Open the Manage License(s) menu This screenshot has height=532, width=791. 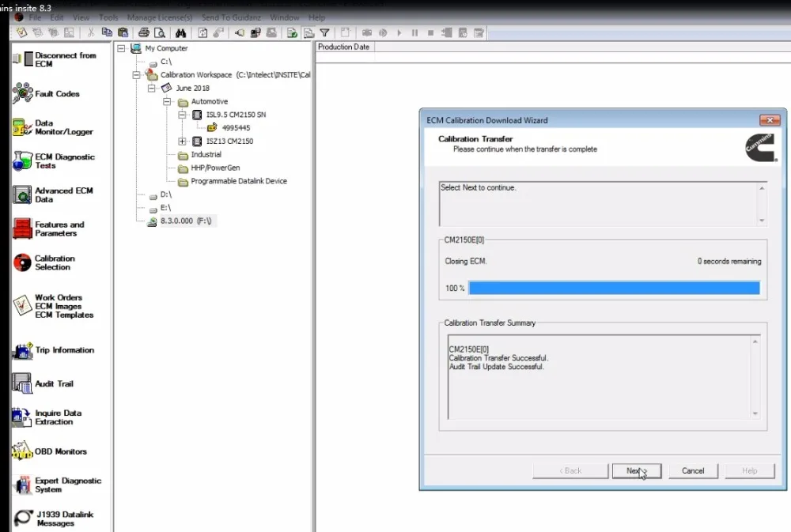click(x=160, y=17)
